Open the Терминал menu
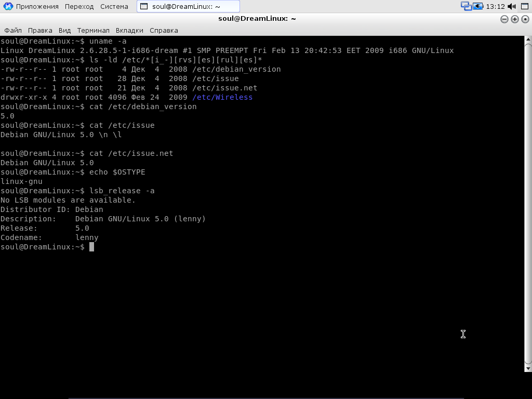Image resolution: width=532 pixels, height=399 pixels. (x=94, y=31)
